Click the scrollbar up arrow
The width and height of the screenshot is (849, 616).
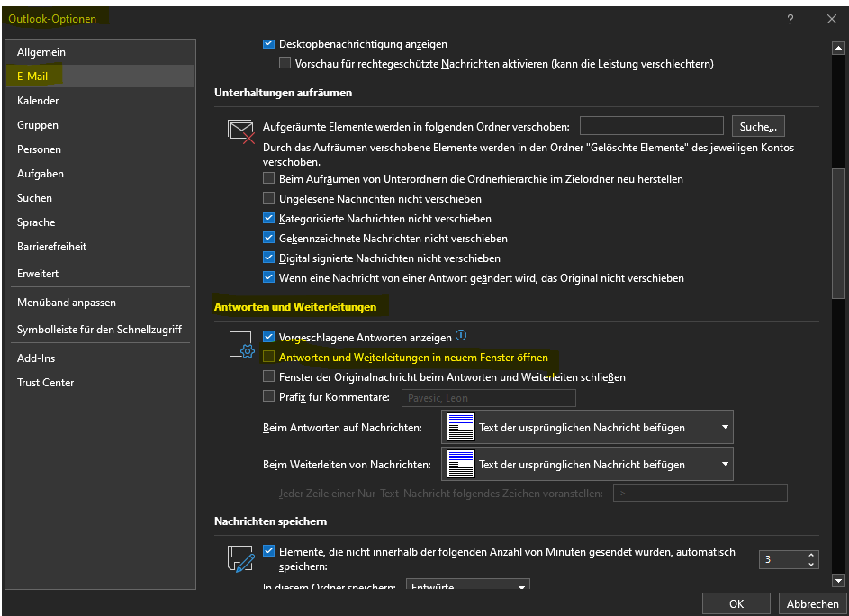[x=838, y=49]
